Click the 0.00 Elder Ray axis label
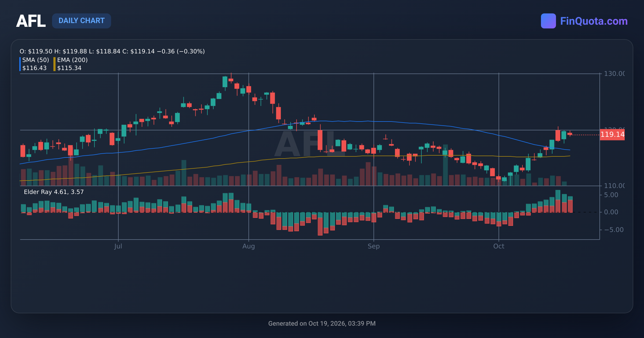This screenshot has width=644, height=338. tap(611, 212)
